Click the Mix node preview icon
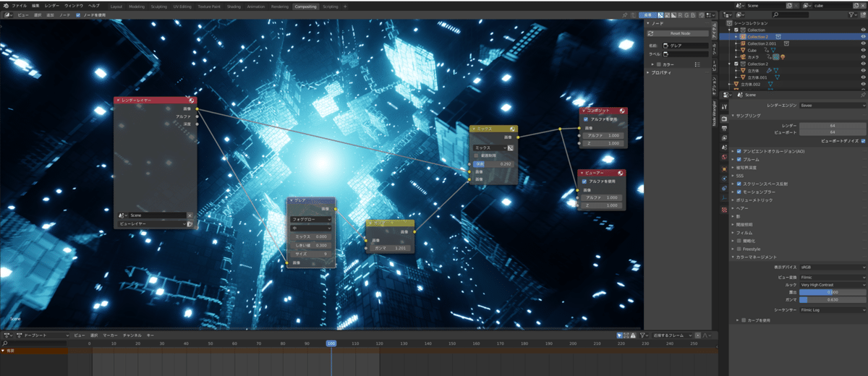Viewport: 868px width, 376px height. click(x=512, y=129)
